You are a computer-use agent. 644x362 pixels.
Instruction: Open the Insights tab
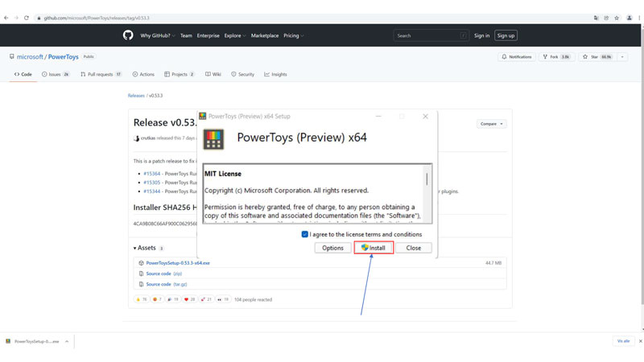tap(275, 74)
